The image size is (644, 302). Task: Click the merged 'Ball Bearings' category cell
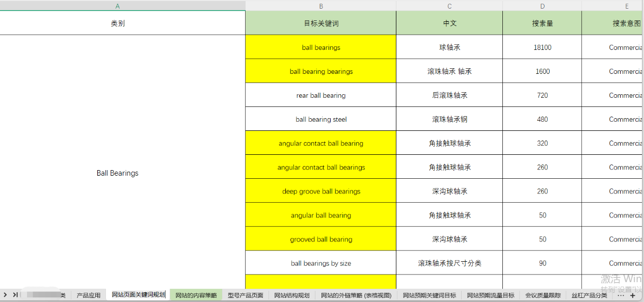[x=118, y=173]
